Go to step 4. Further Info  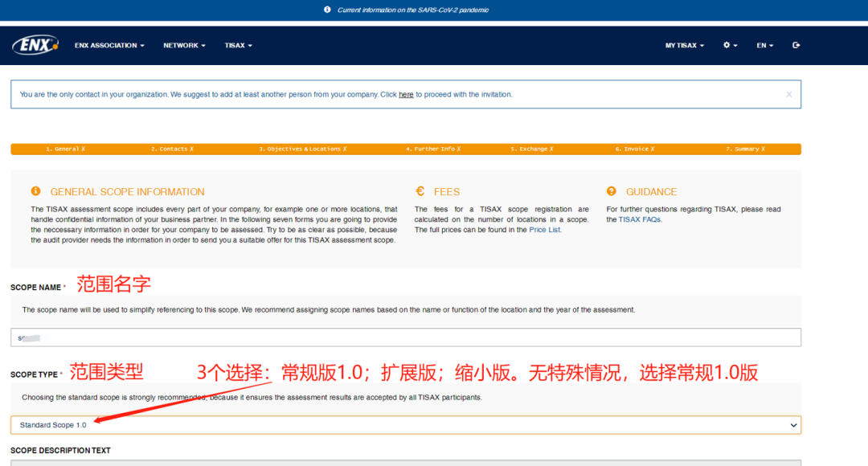433,149
